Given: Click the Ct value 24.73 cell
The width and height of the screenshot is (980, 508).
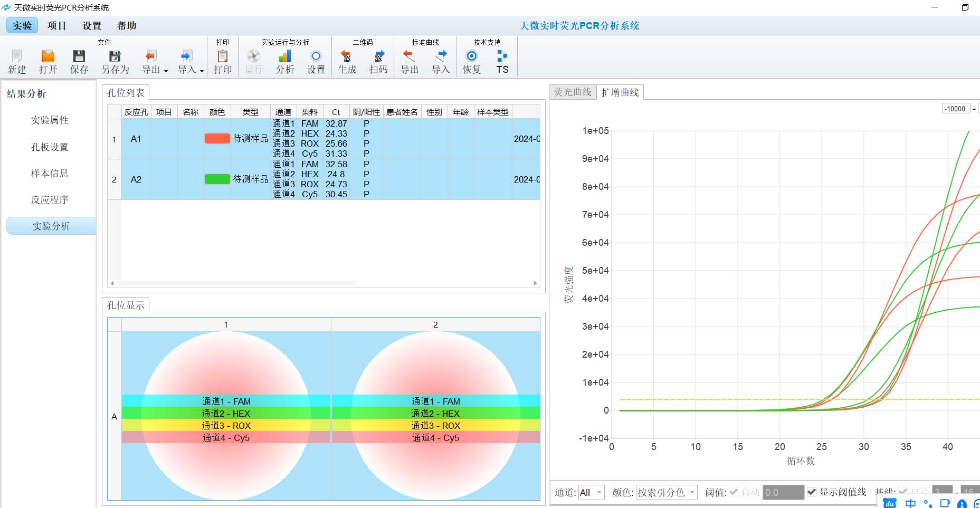Looking at the screenshot, I should 336,184.
